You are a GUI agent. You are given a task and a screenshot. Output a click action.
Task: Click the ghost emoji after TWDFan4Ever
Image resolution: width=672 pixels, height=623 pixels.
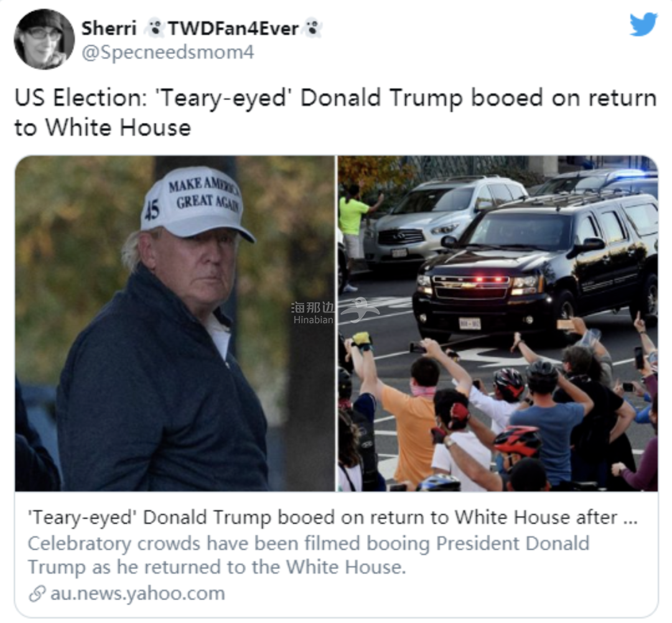[x=312, y=28]
